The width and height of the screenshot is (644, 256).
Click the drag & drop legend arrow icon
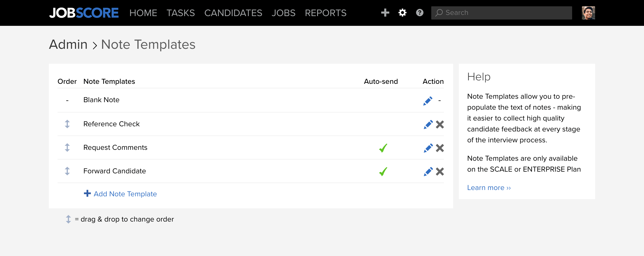coord(68,219)
